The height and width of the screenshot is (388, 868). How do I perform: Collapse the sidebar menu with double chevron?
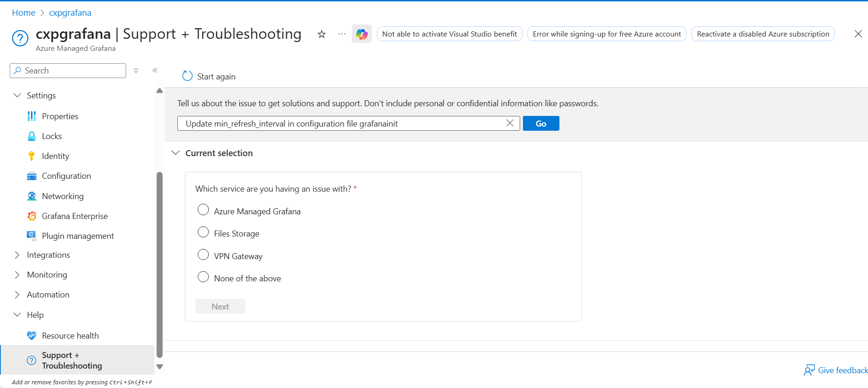pyautogui.click(x=155, y=71)
